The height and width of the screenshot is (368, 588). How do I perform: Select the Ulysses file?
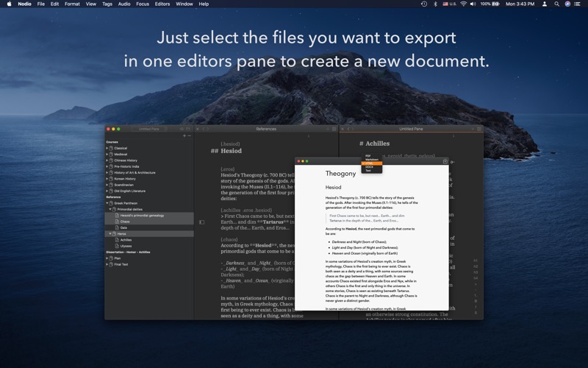coord(149,246)
